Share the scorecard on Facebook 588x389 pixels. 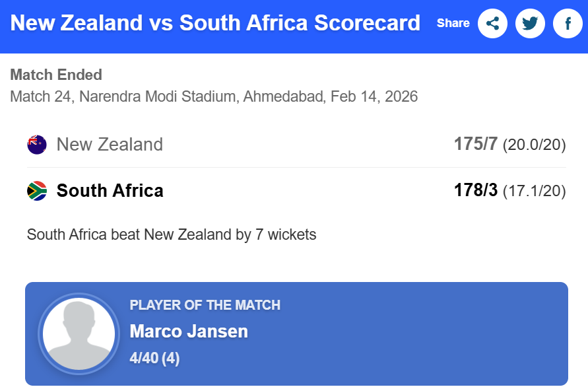tap(568, 24)
